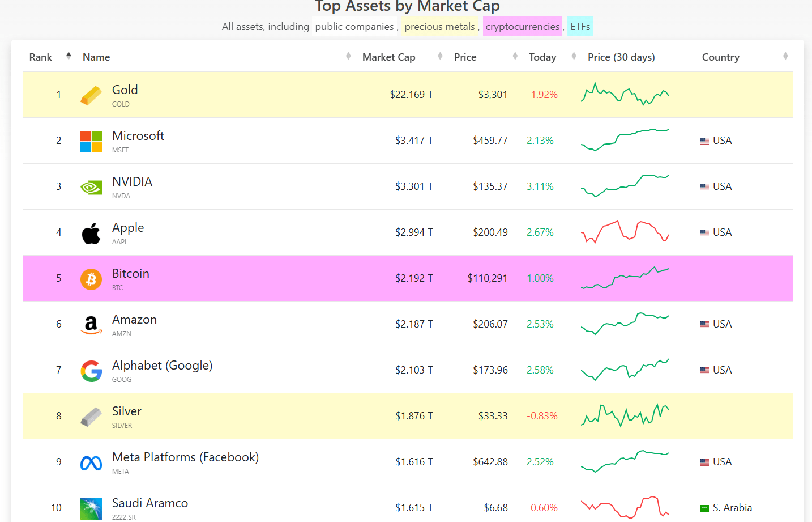Click the gold bar icon for Gold

[x=91, y=95]
